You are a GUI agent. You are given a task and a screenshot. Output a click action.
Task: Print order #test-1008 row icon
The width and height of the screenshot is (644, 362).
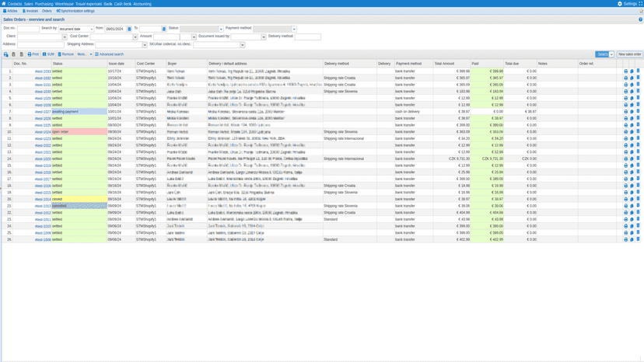[x=626, y=239]
